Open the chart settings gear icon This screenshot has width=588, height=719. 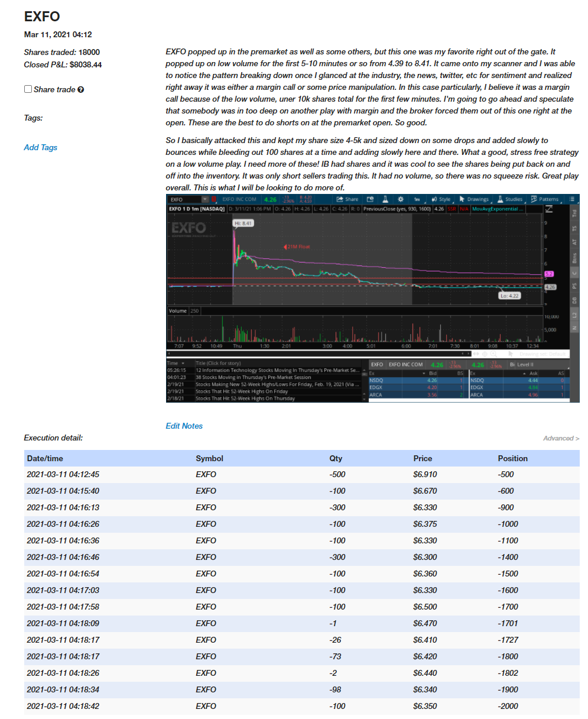[x=400, y=199]
